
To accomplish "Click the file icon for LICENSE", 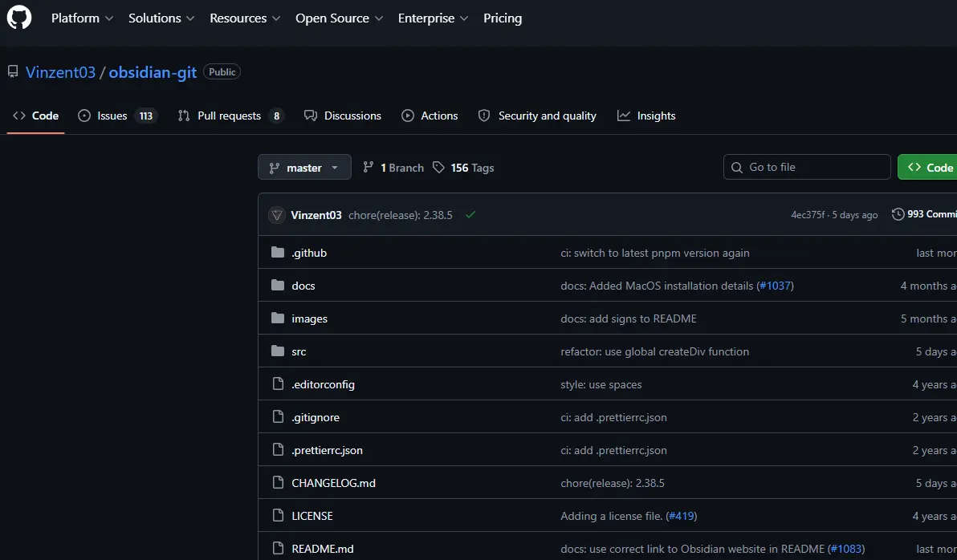I will (278, 515).
